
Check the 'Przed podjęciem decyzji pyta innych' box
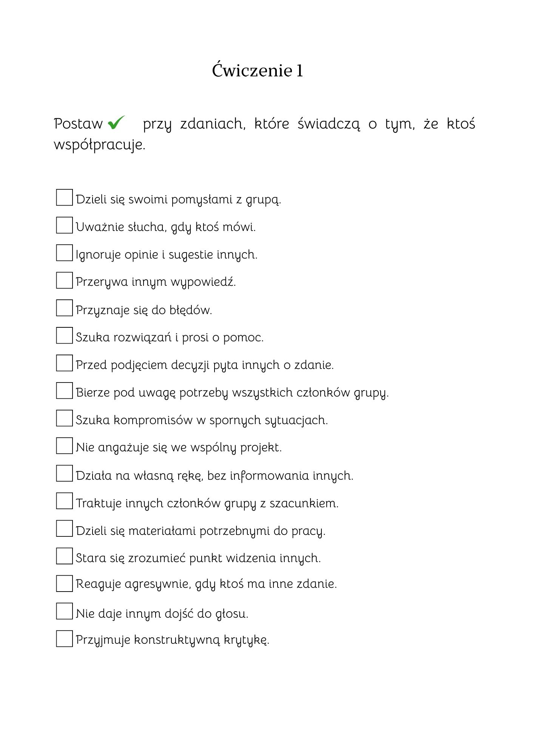tap(64, 363)
